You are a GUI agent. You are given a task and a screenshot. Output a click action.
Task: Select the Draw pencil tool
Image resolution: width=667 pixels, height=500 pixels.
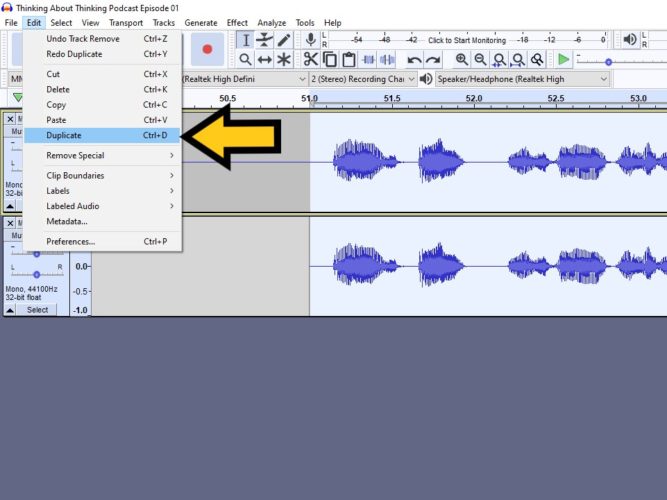coord(284,40)
